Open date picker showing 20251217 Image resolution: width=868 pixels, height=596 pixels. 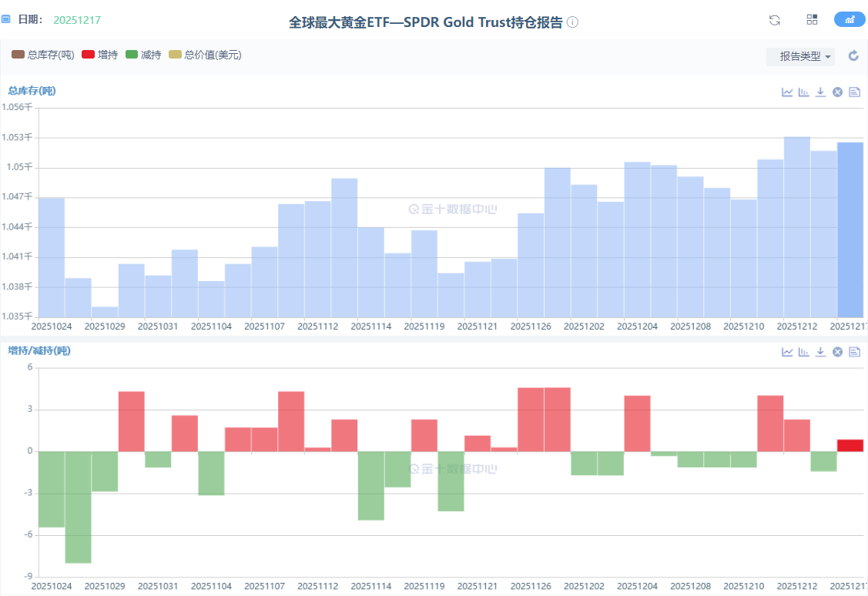click(x=77, y=19)
